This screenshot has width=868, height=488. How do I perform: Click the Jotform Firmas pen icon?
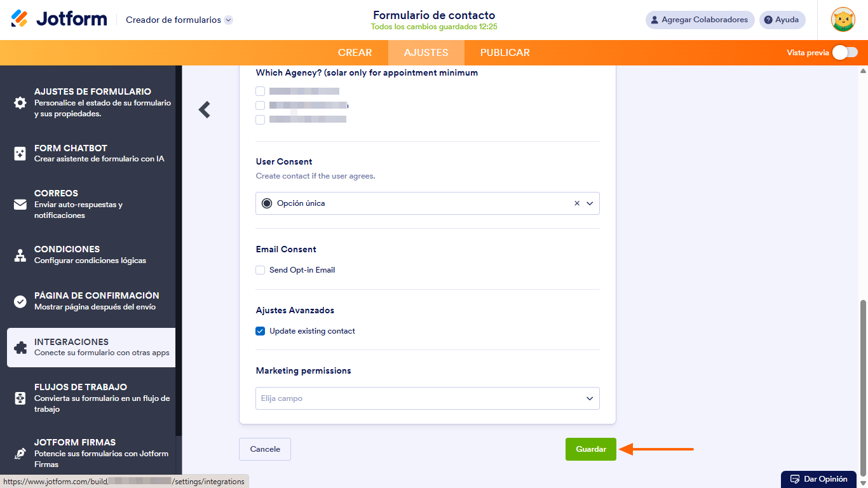(x=20, y=454)
